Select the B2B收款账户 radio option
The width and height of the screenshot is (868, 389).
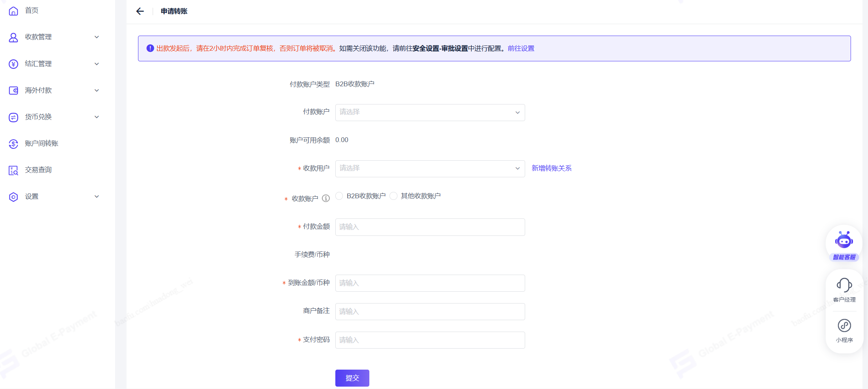pos(339,196)
